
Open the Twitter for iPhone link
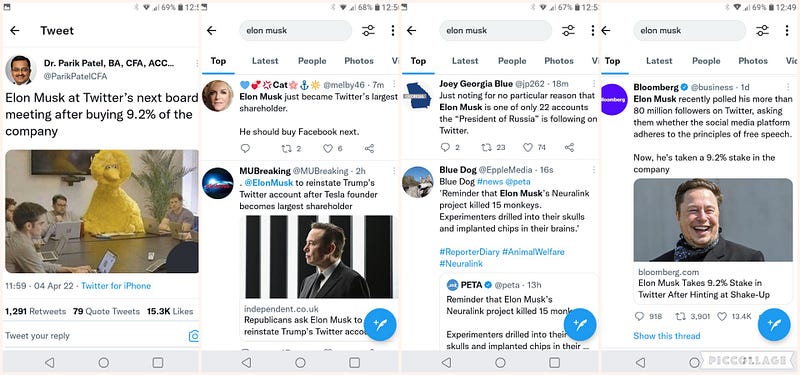116,286
